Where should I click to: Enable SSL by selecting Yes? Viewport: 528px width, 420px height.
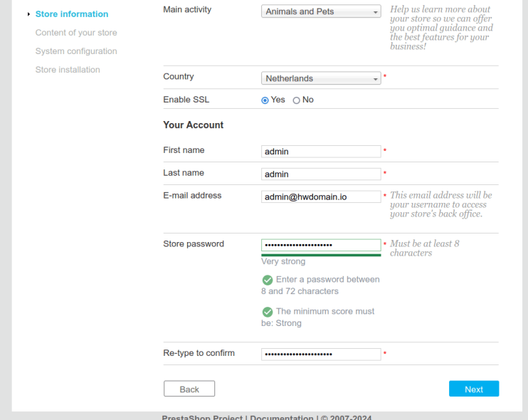point(265,100)
